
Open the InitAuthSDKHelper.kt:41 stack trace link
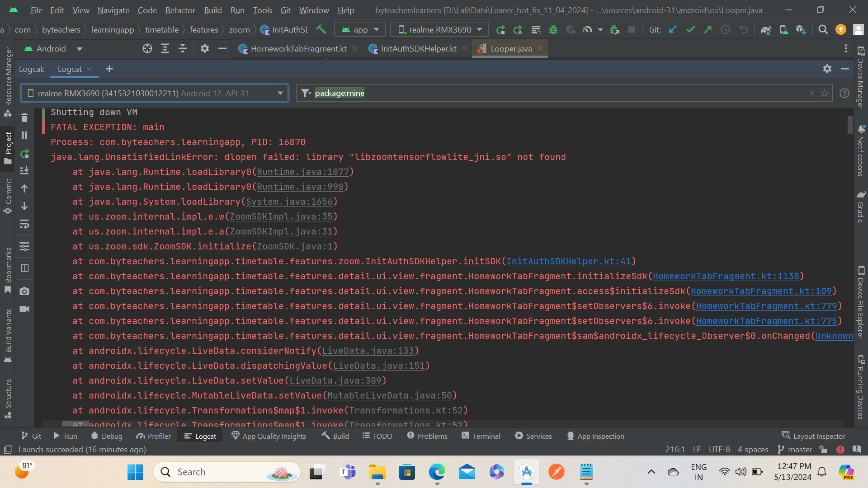click(568, 261)
